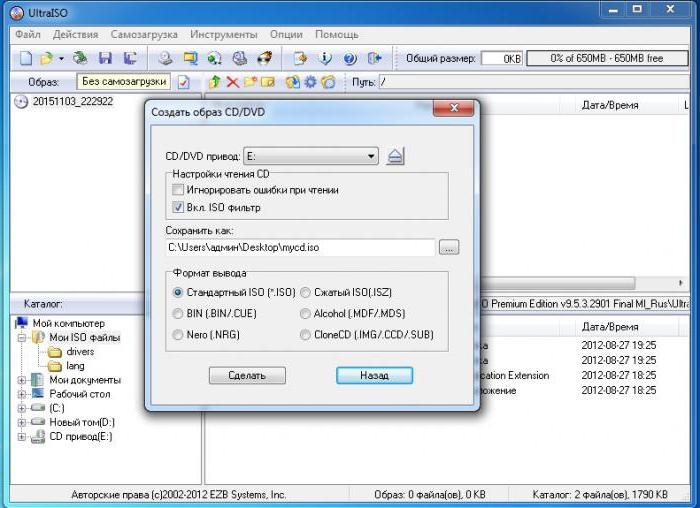Click the Rename folder icon
Viewport: 700px width, 508px height.
click(268, 82)
